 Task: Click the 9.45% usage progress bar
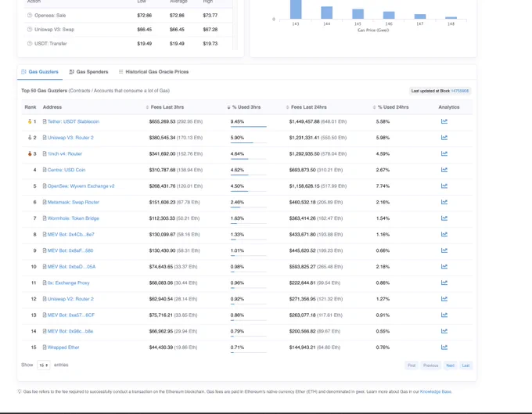tap(248, 127)
